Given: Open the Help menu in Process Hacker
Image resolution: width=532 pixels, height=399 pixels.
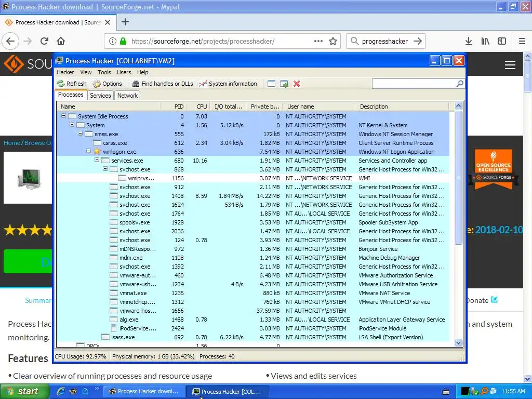Looking at the screenshot, I should pos(142,72).
